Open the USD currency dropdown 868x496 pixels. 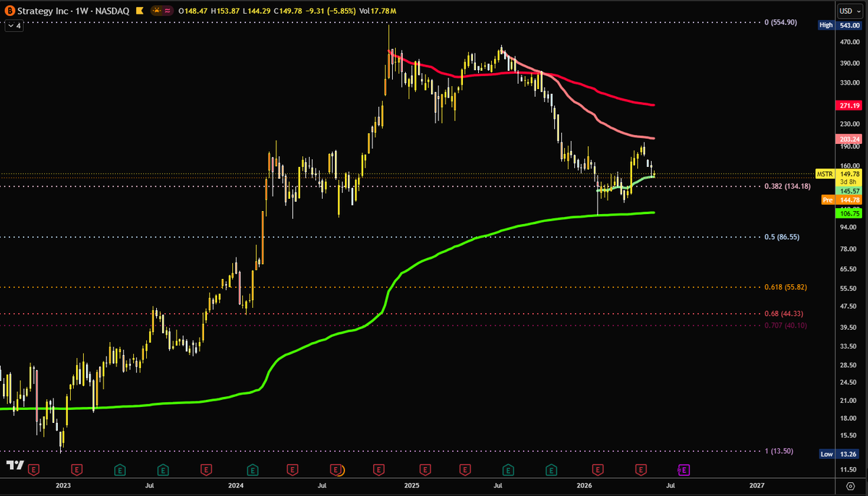pos(851,11)
